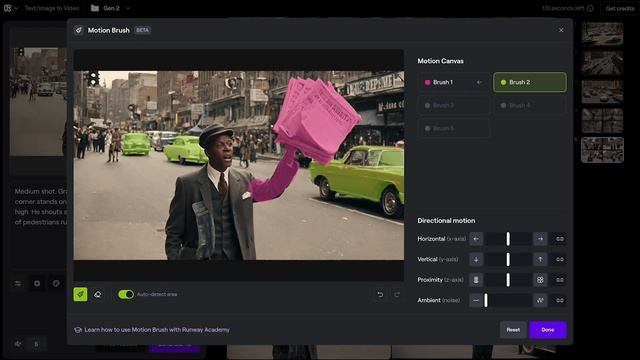This screenshot has height=360, width=640.
Task: Adjust the Proximity z-axis slider
Action: click(508, 280)
